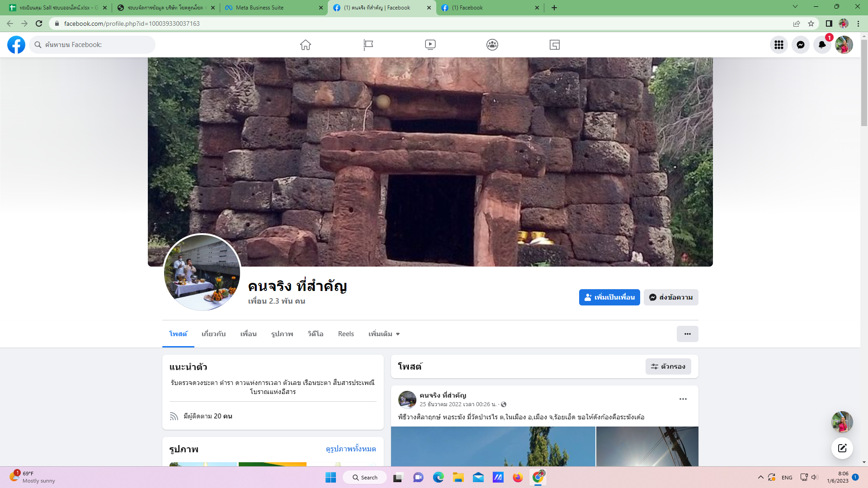Click the ดูรูปภาพทั้งหมด link
The image size is (868, 488).
point(351,449)
